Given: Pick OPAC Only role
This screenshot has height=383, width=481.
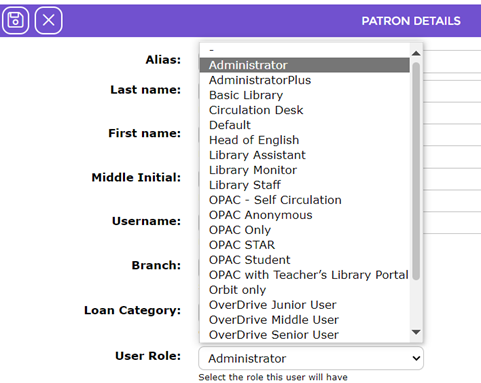Looking at the screenshot, I should [x=305, y=230].
